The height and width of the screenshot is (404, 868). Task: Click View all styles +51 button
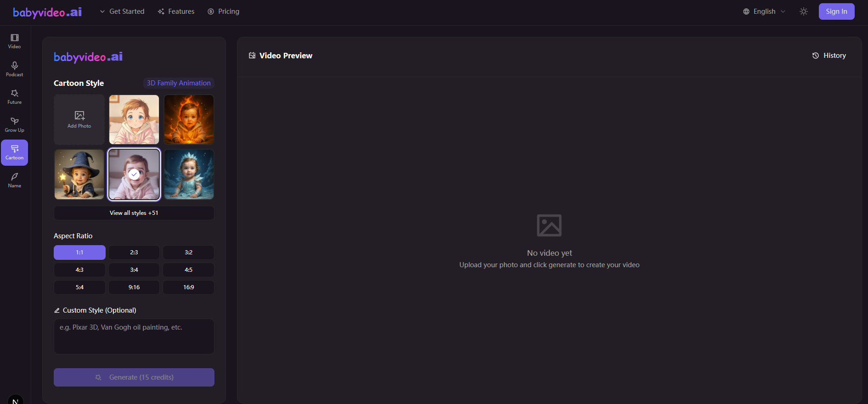(134, 213)
